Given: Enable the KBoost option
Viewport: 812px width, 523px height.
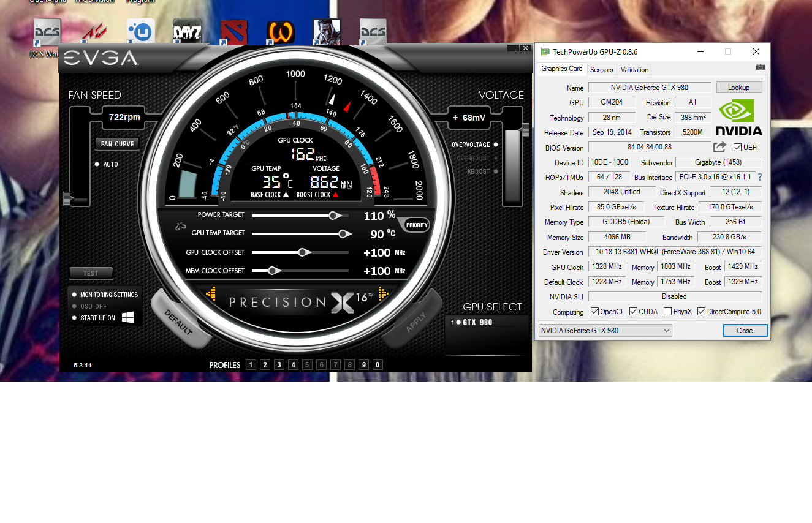Looking at the screenshot, I should 496,171.
